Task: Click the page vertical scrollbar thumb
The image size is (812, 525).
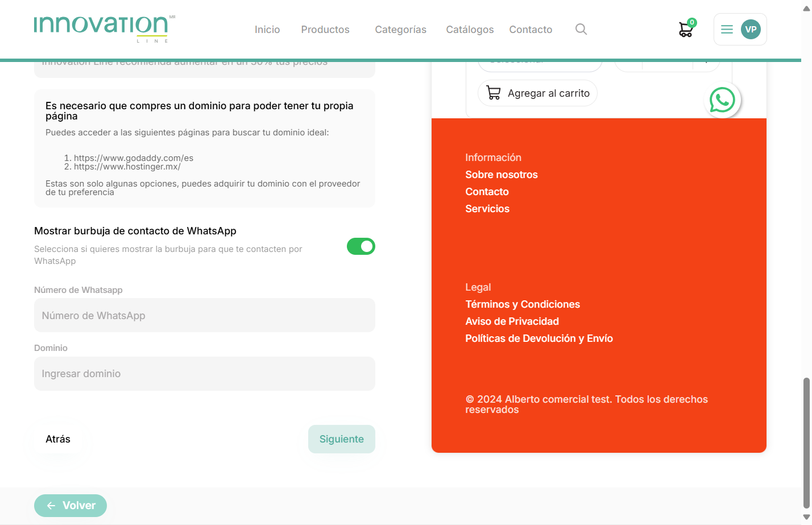Action: pos(806,443)
